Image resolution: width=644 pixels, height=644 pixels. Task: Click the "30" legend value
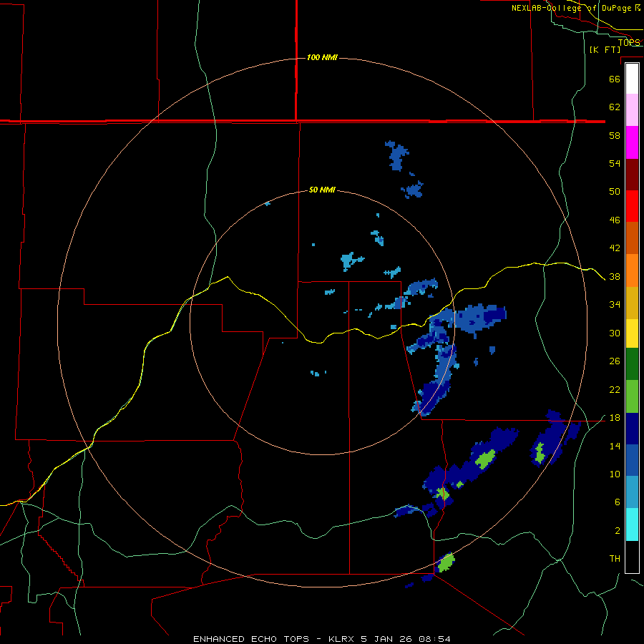(x=615, y=333)
